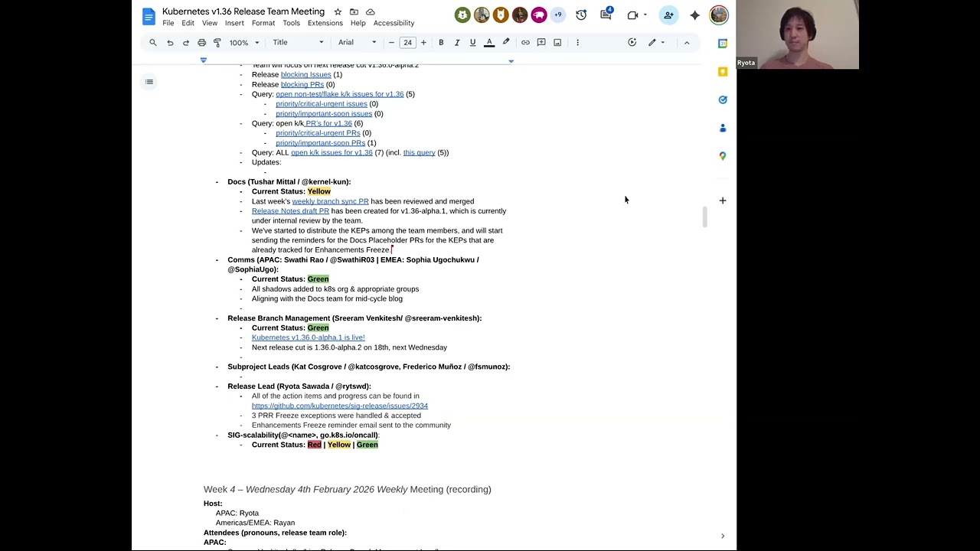Open the View menu
Screen dimensions: 980x551
(209, 23)
